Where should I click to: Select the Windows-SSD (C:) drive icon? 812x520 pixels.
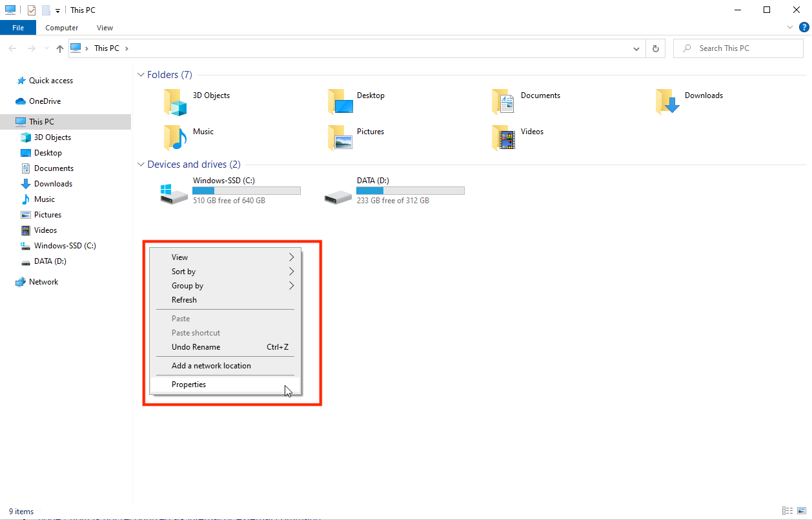[174, 193]
